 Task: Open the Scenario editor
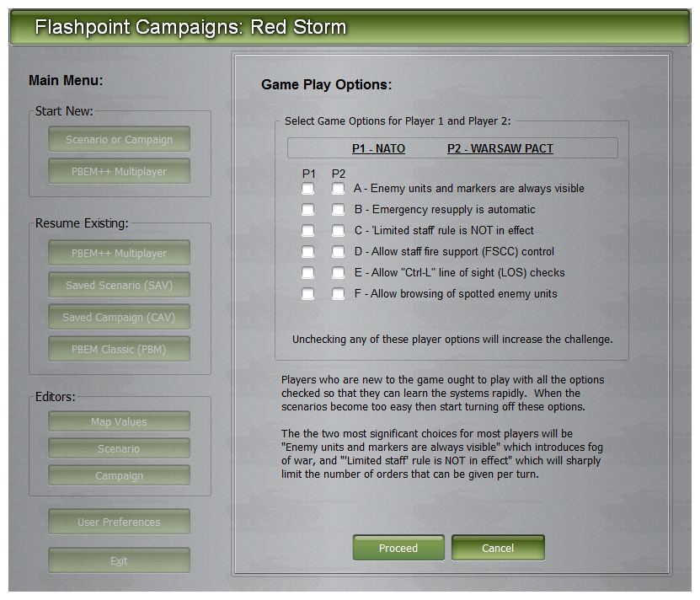click(x=119, y=448)
